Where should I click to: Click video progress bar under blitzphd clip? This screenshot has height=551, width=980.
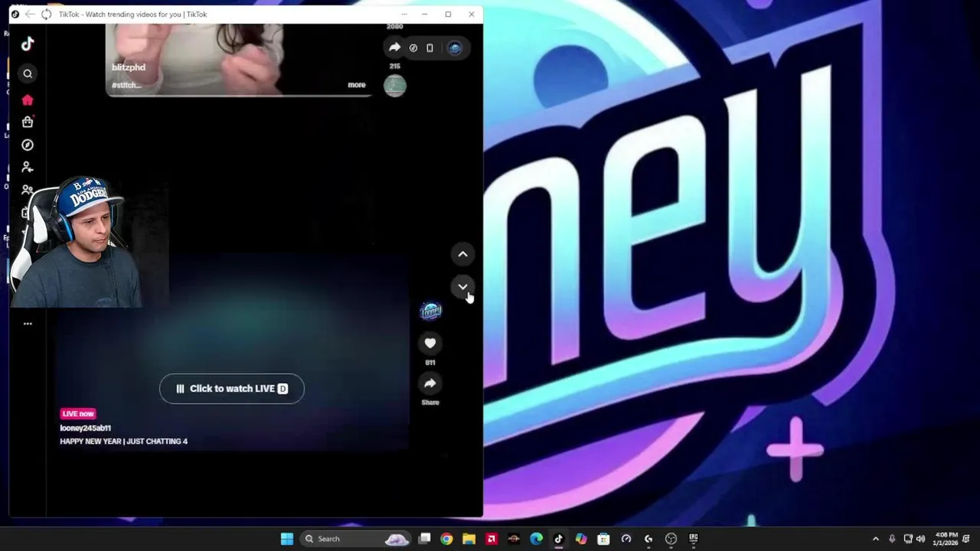[x=238, y=96]
